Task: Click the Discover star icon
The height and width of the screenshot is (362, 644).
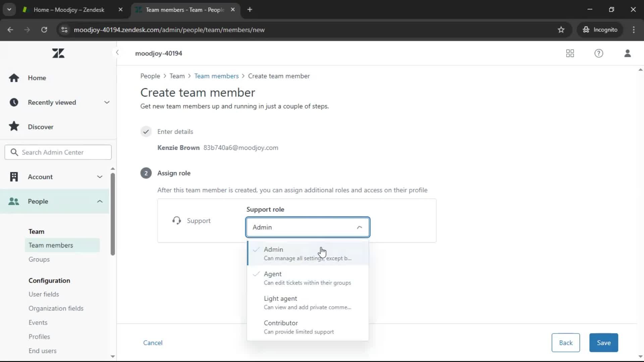Action: 14,127
